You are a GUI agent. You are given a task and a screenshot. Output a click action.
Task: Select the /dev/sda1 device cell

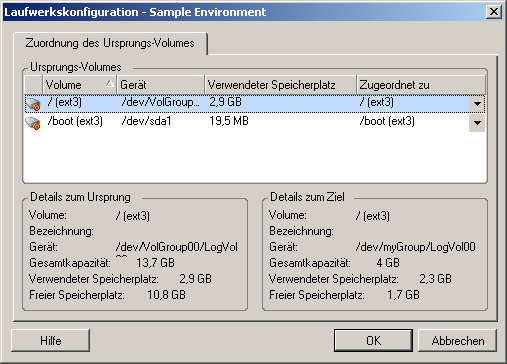tap(146, 121)
